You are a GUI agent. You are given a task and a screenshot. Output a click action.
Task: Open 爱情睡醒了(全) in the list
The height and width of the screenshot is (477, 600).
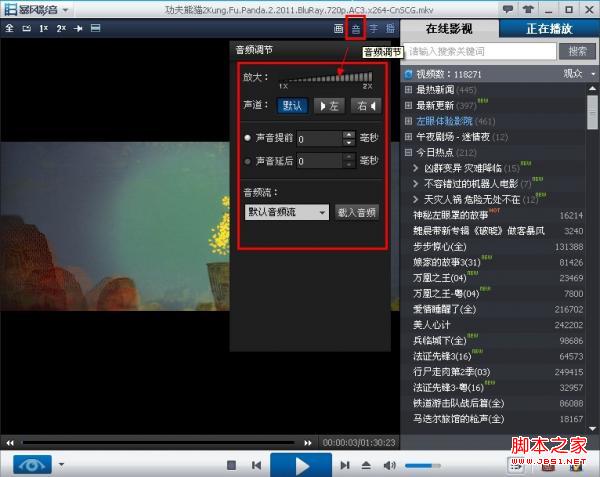tap(444, 309)
